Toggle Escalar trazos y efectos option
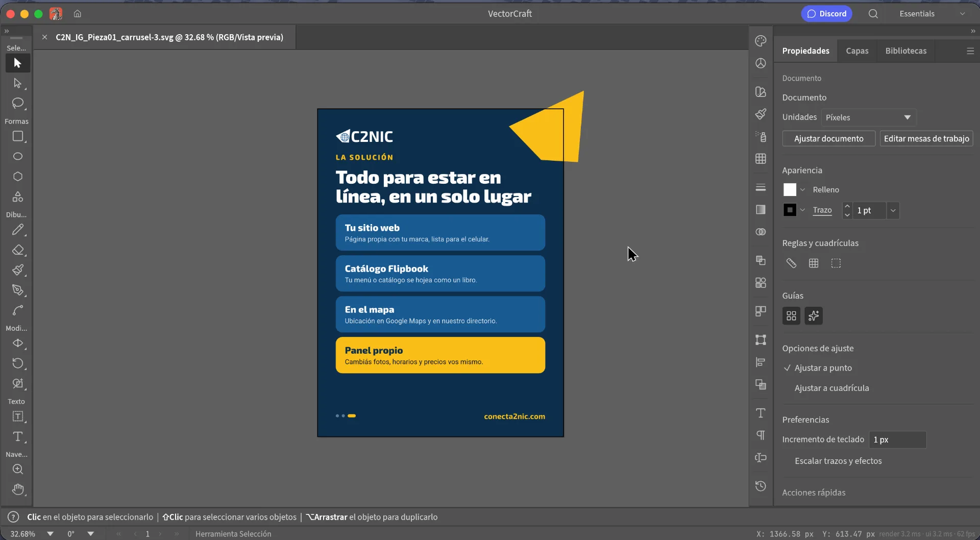Viewport: 980px width, 540px height. [838, 461]
